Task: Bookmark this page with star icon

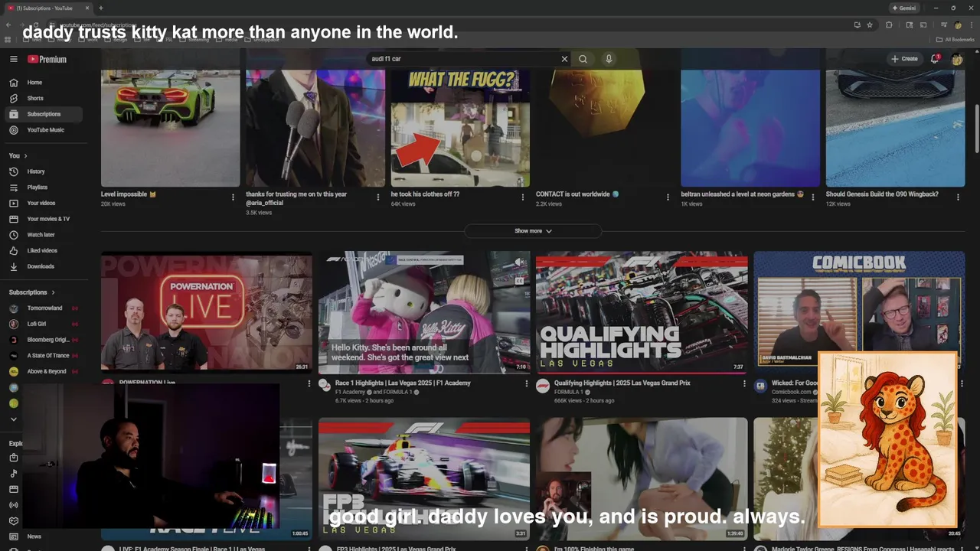Action: point(870,24)
